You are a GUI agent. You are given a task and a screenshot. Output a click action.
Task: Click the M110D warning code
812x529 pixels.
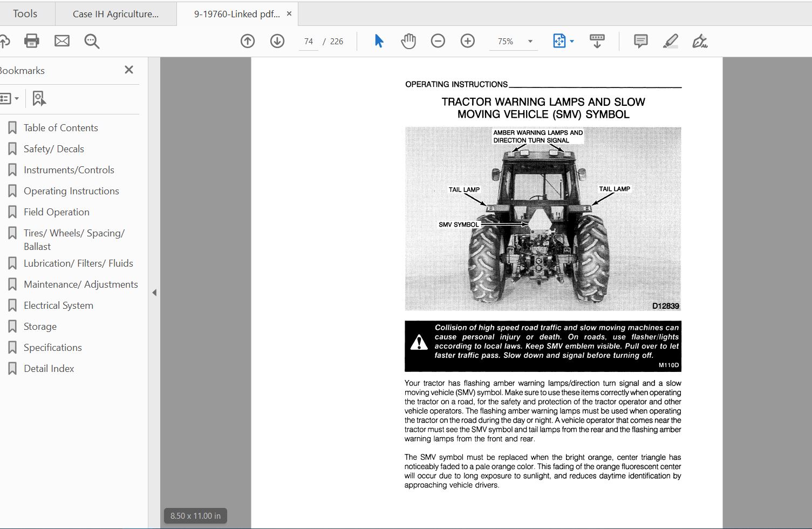(x=668, y=365)
